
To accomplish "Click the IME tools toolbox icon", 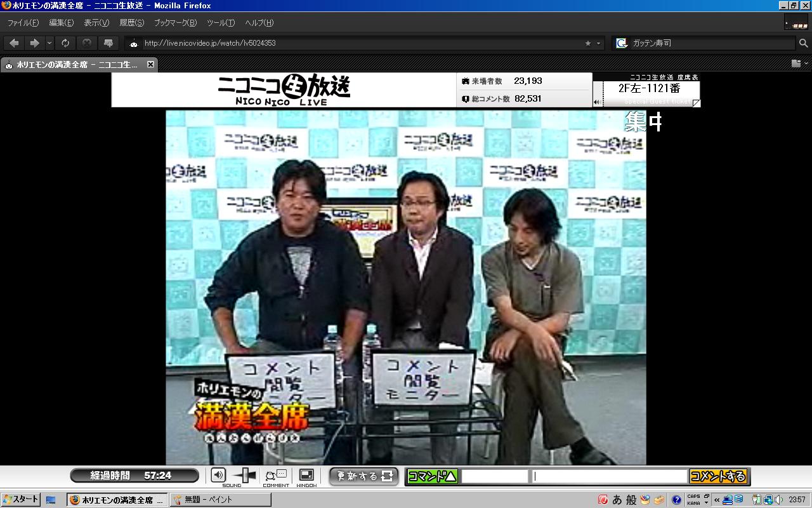I will [660, 500].
